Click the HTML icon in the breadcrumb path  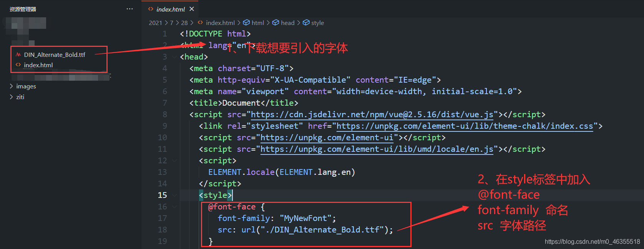(x=200, y=23)
